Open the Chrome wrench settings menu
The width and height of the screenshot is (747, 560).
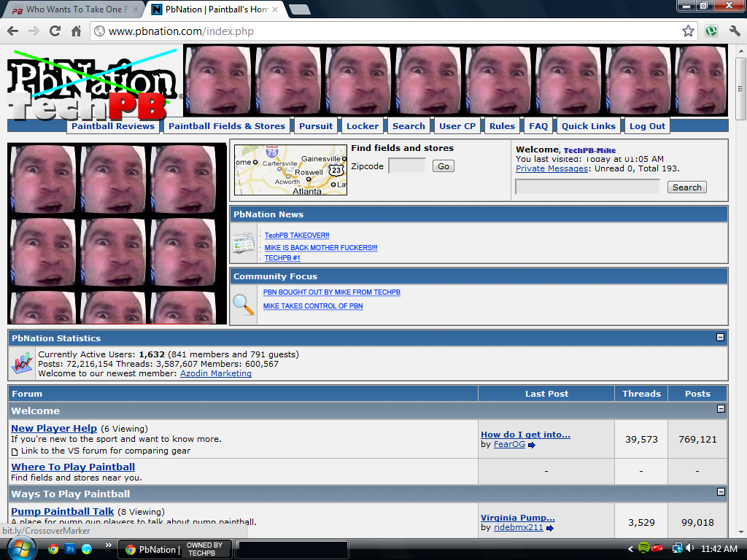pos(735,31)
